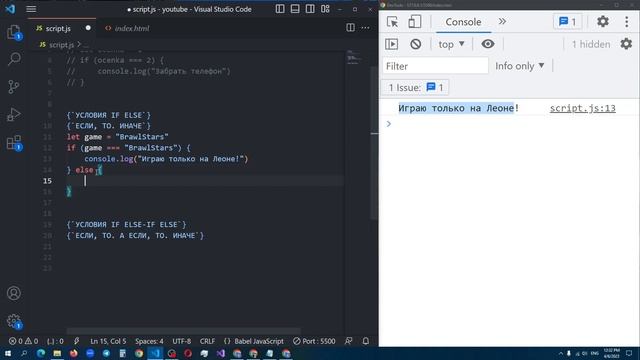Click the editor horizontal scrollbar
Viewport: 640px width, 360px height.
[184, 331]
